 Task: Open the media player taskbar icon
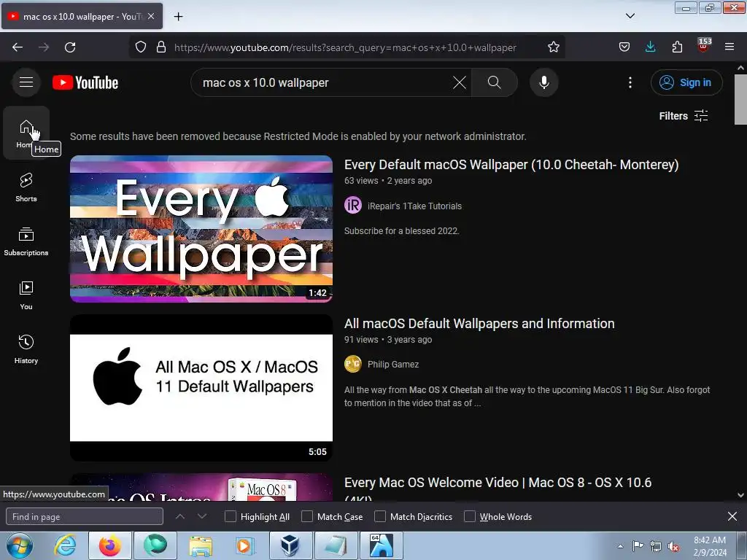[244, 545]
